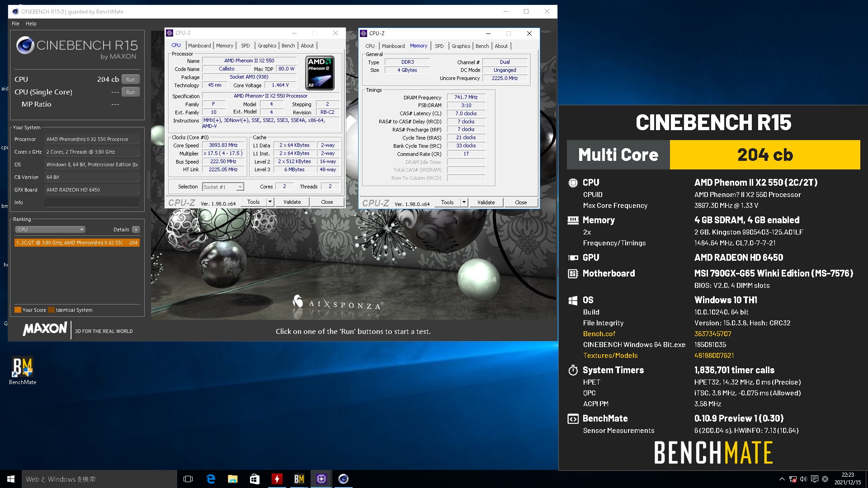This screenshot has height=488, width=868.
Task: Expand Tools dropdown arrow in left CPU-Z
Action: (270, 202)
